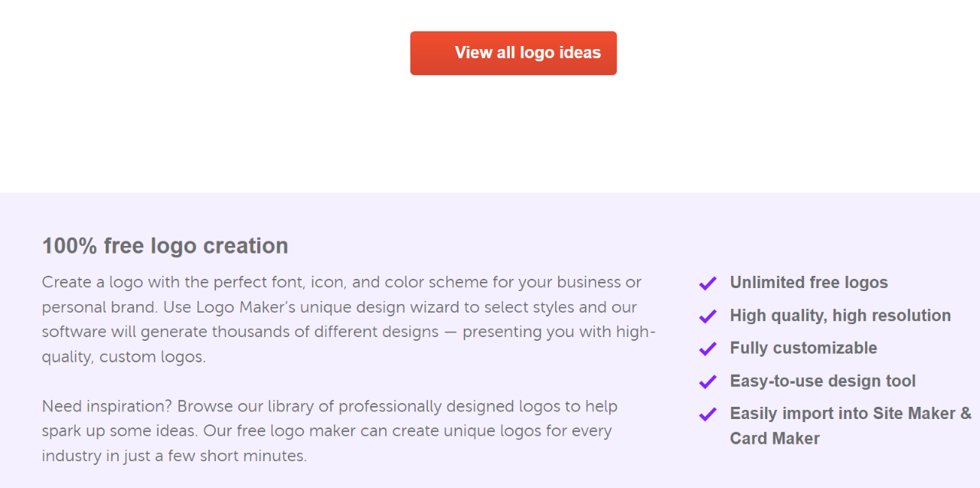
Task: Click the 100% free logo creation heading
Action: pos(165,246)
